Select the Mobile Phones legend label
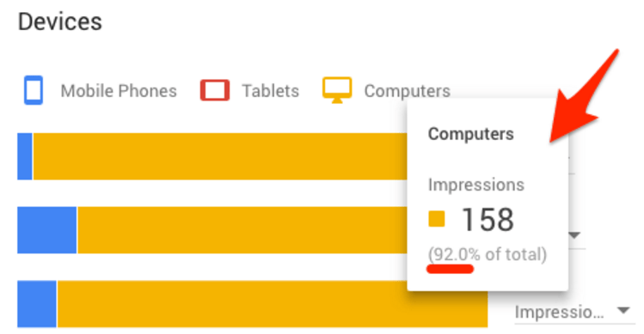 click(119, 91)
